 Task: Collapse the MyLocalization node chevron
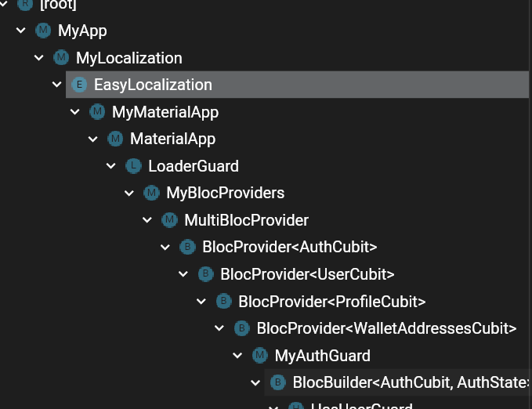(39, 58)
